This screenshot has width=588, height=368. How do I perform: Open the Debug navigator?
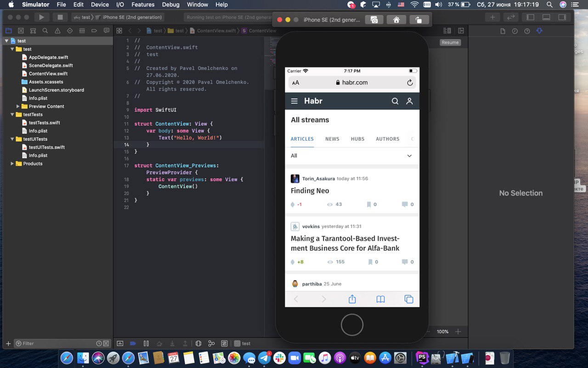(x=82, y=31)
